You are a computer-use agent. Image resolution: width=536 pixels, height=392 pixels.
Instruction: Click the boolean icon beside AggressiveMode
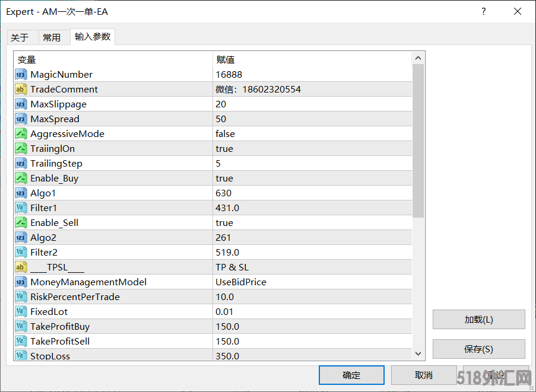pos(21,134)
